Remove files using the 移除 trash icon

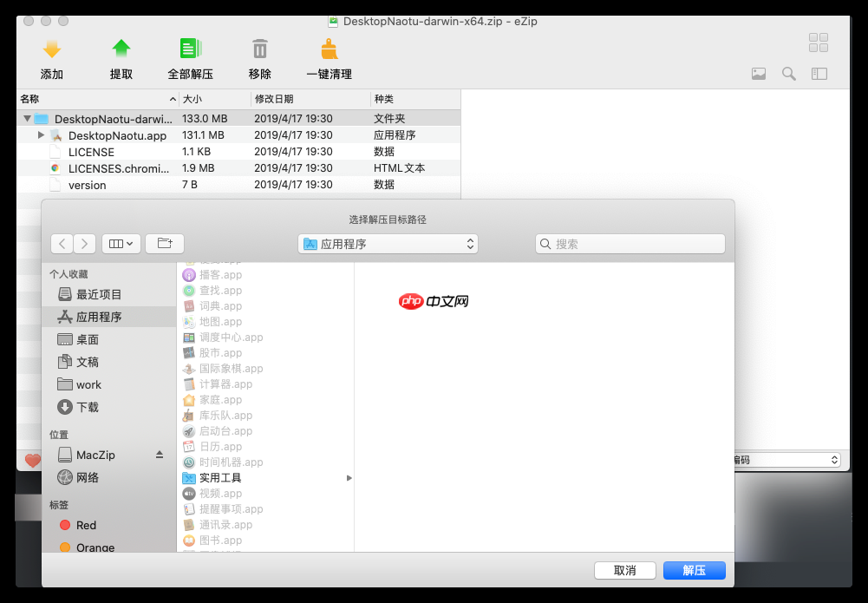tap(259, 49)
